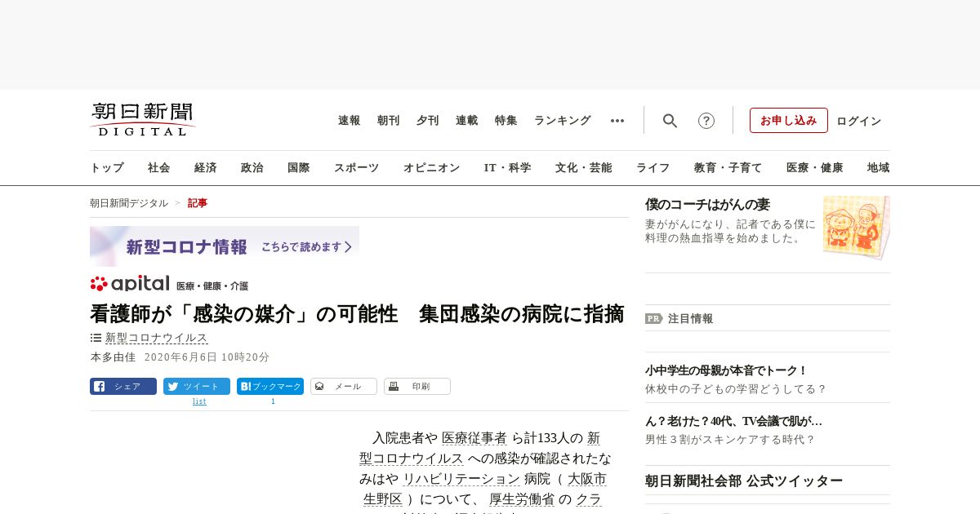Click the help question mark icon
This screenshot has height=514, width=980.
(x=706, y=121)
